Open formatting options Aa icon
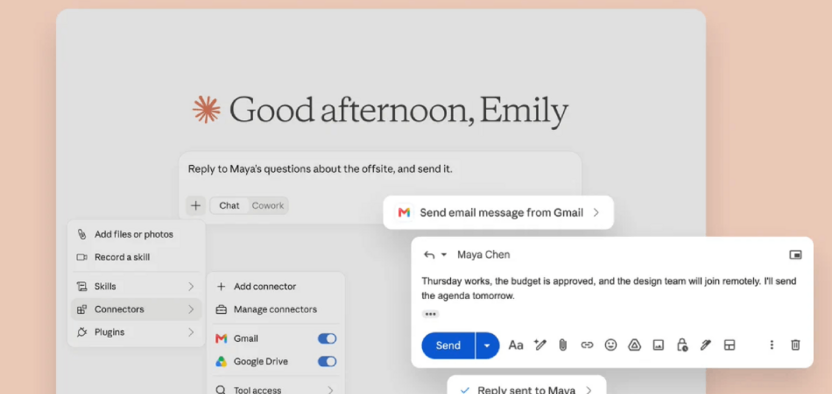The image size is (832, 394). coord(516,345)
